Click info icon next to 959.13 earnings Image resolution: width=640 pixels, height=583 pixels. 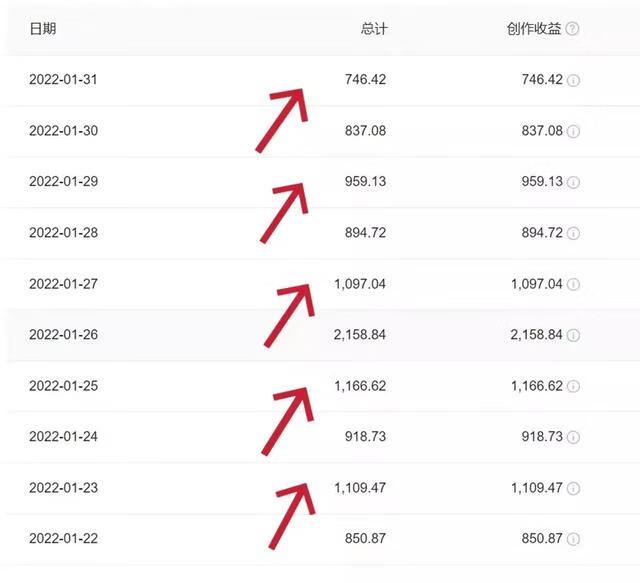(573, 182)
